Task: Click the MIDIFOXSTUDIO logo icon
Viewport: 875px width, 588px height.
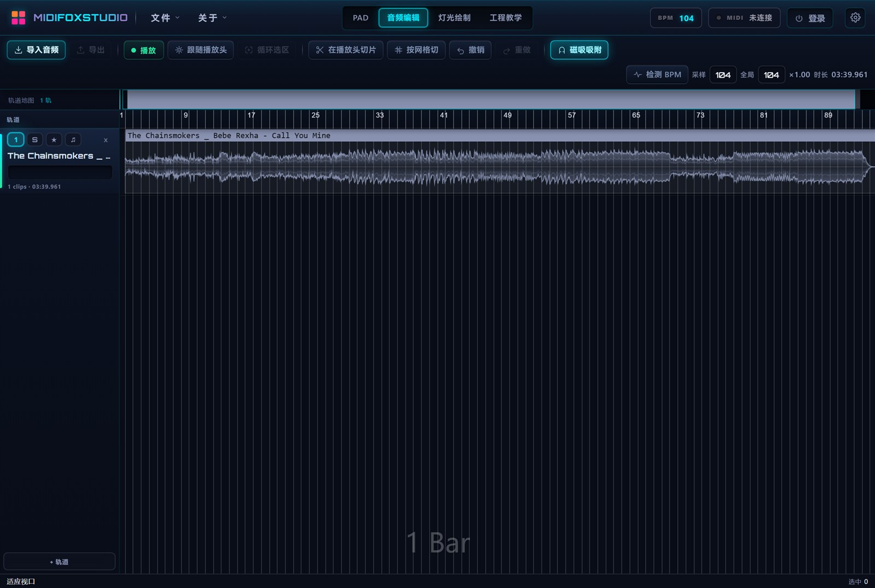Action: pos(19,18)
